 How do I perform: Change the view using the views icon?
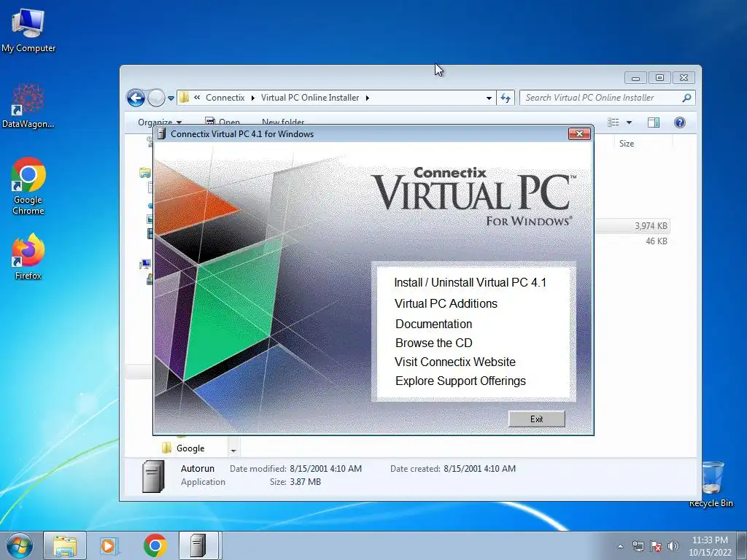[614, 122]
